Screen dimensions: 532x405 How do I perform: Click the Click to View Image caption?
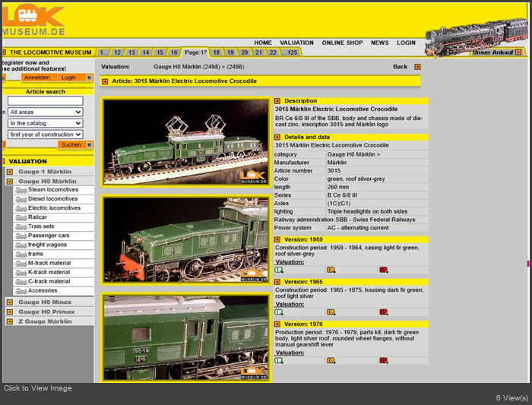38,388
